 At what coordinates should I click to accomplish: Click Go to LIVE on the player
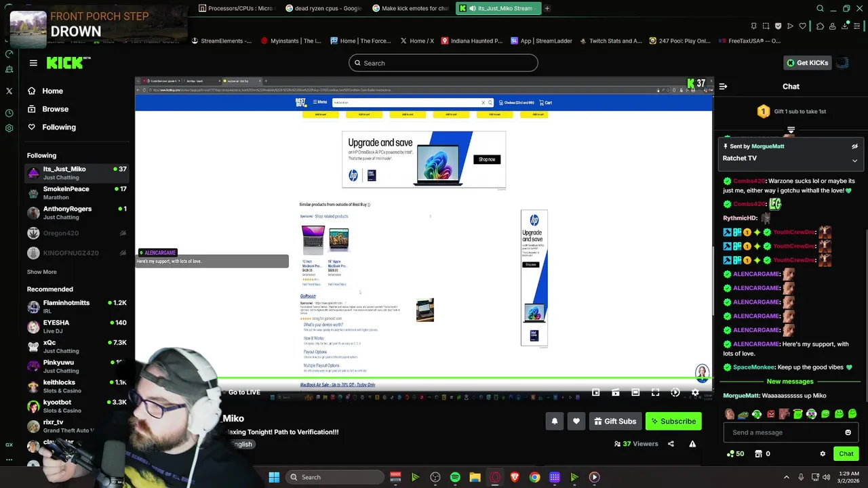(244, 392)
